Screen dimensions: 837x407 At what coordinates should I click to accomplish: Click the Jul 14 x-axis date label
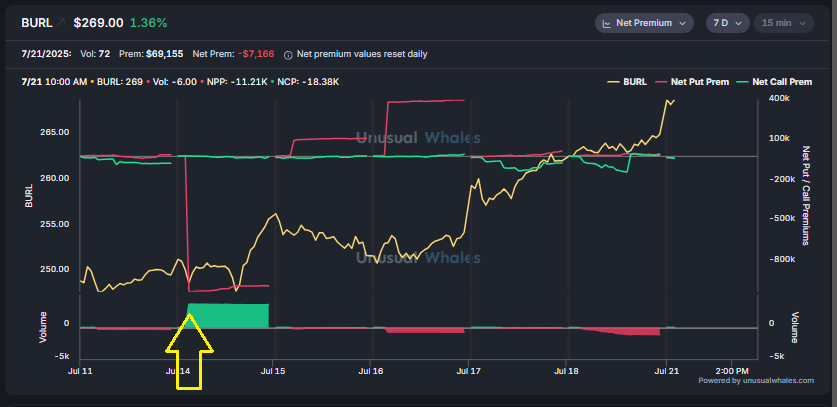point(178,370)
